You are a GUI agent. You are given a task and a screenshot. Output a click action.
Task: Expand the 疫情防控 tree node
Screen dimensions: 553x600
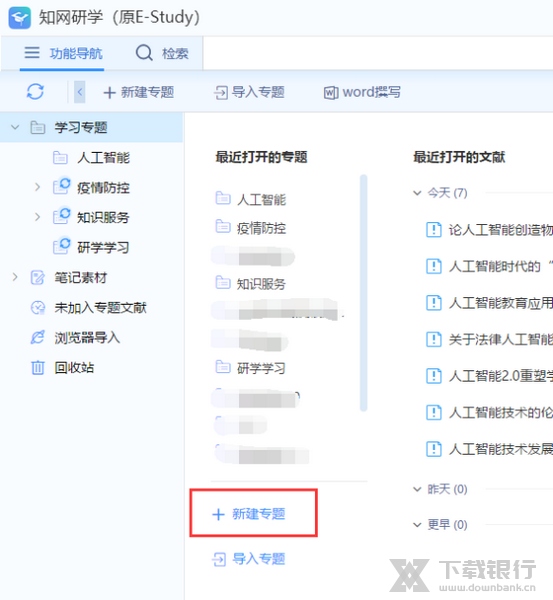point(37,187)
